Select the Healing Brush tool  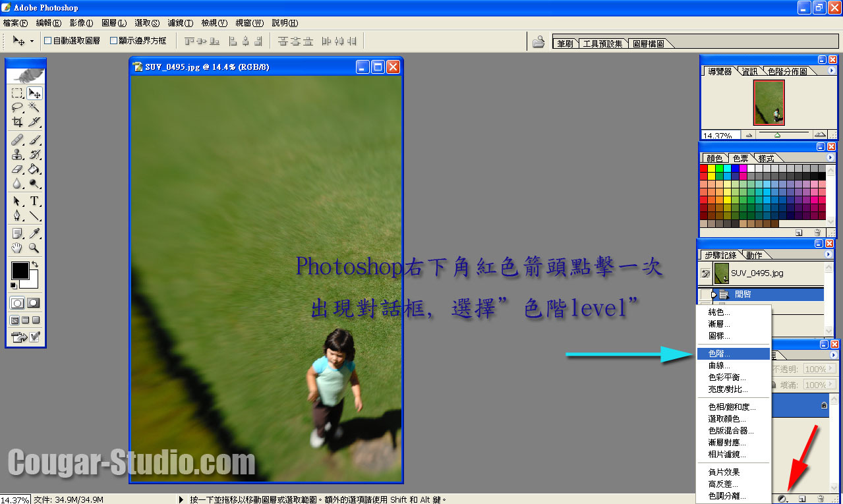pyautogui.click(x=18, y=140)
